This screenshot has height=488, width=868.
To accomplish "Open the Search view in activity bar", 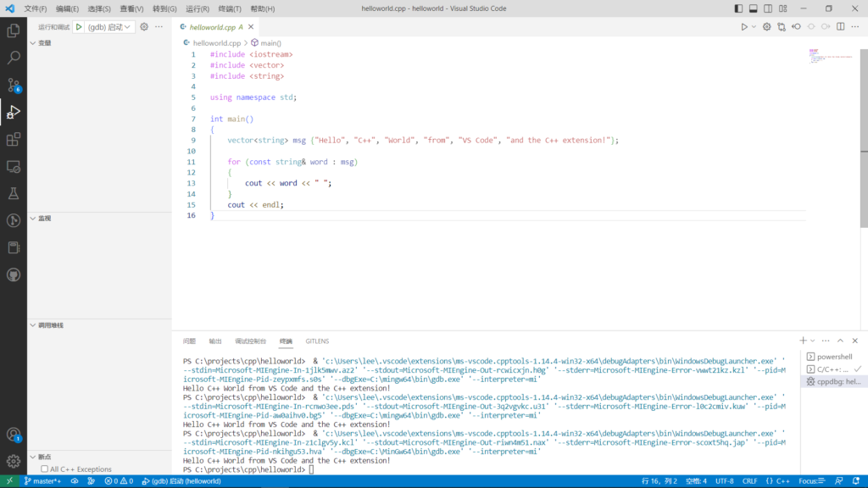I will 14,58.
